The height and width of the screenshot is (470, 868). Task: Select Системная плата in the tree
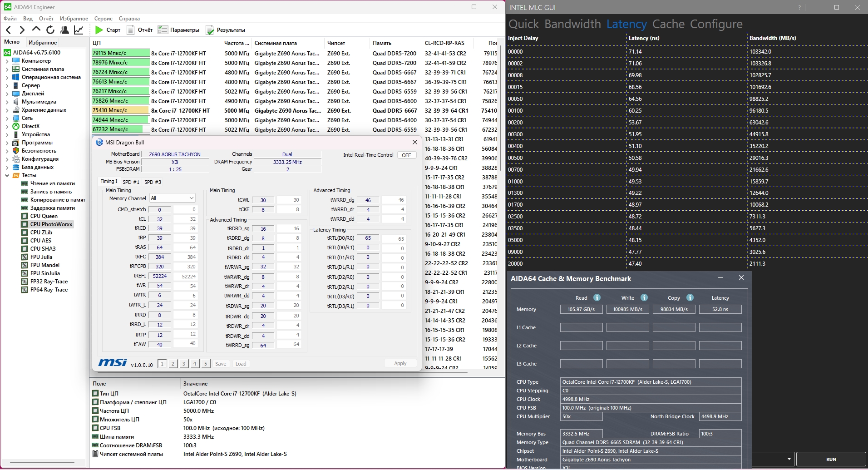click(43, 69)
